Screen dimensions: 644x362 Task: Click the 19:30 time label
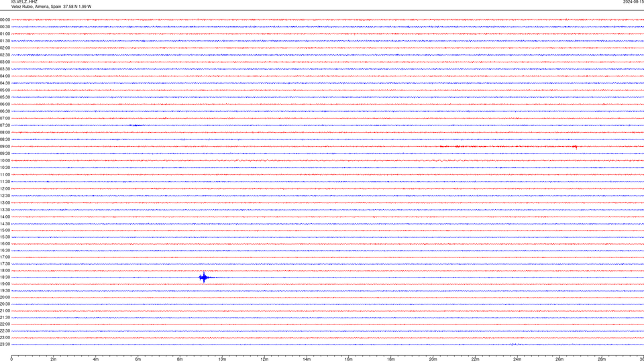coord(5,290)
